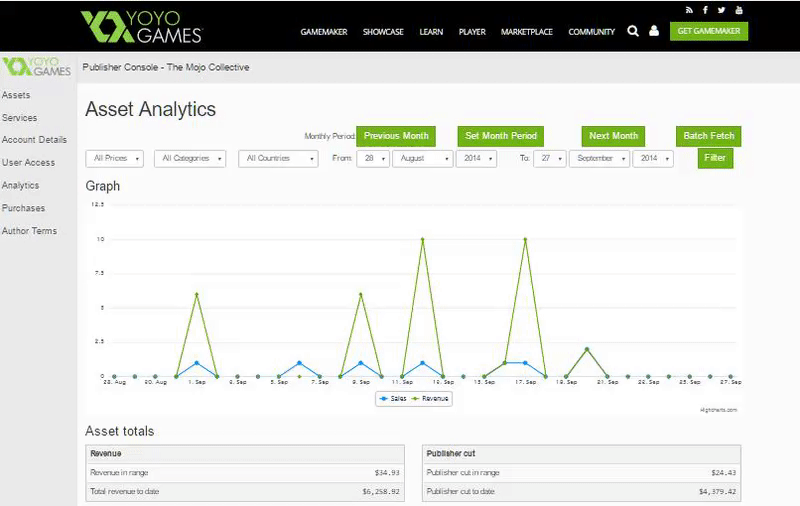Open the All Countries dropdown
This screenshot has height=506, width=800.
coord(279,159)
